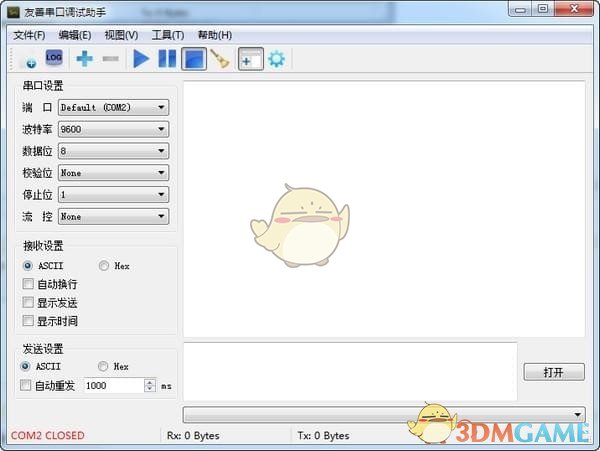Image resolution: width=600 pixels, height=451 pixels.
Task: Open the 帮助(H) menu
Action: [x=215, y=35]
